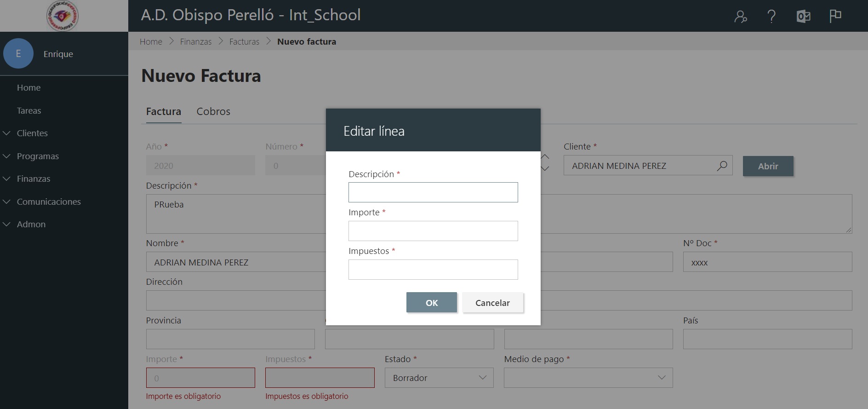The width and height of the screenshot is (868, 409).
Task: Click the 'Importe es obligatorio' error text
Action: tap(183, 396)
